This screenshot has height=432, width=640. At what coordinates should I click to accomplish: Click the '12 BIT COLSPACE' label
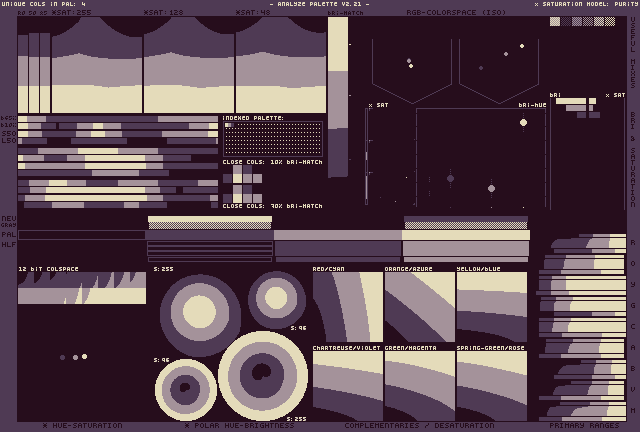[x=48, y=269]
